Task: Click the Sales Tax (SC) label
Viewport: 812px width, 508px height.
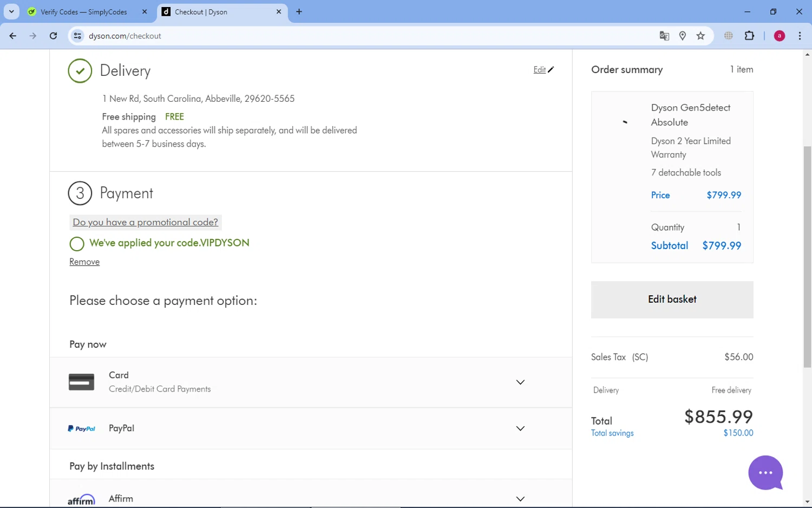Action: point(619,357)
